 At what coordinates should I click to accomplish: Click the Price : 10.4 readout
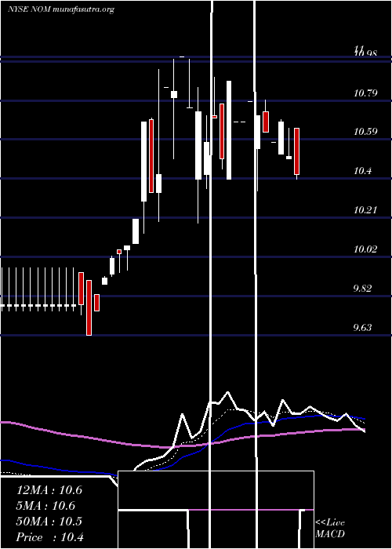click(x=49, y=537)
